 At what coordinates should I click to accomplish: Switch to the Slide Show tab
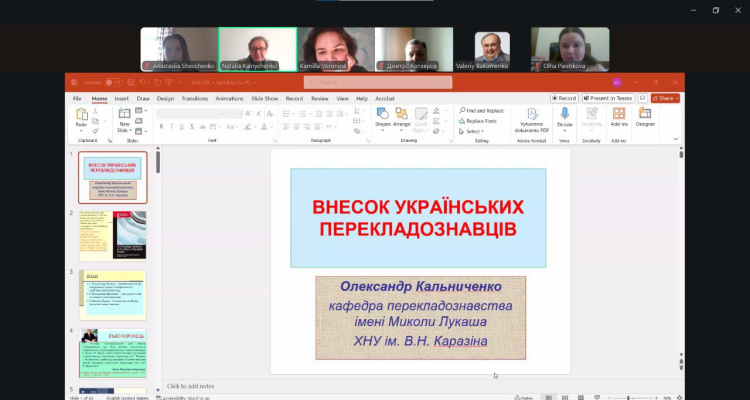pos(265,99)
